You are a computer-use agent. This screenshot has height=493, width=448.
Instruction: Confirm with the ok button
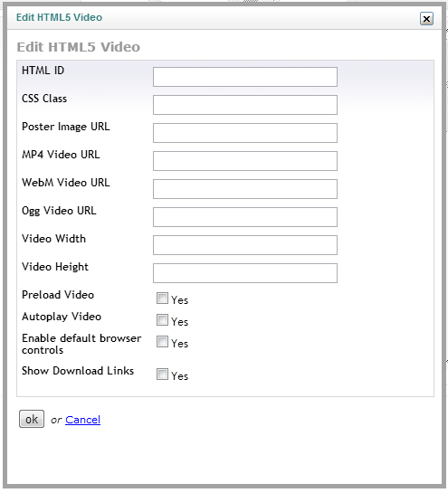(32, 419)
